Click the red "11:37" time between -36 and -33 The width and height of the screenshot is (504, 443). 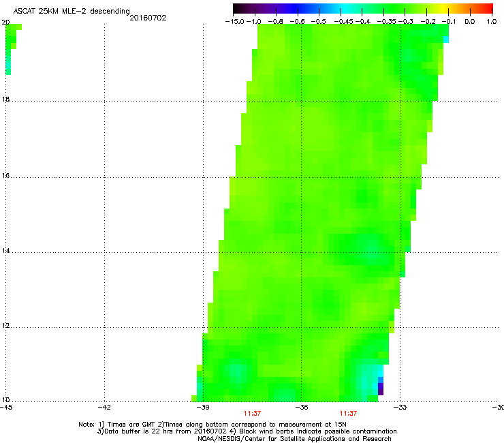(x=348, y=414)
